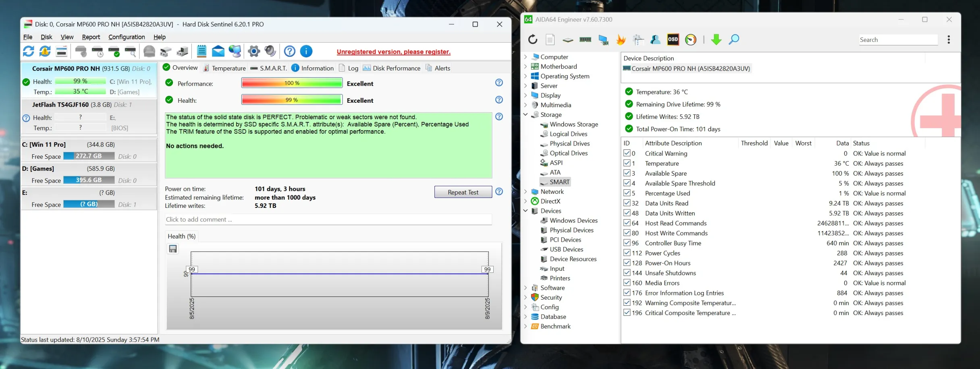980x369 pixels.
Task: Click the Unregistered version register link
Action: 393,52
